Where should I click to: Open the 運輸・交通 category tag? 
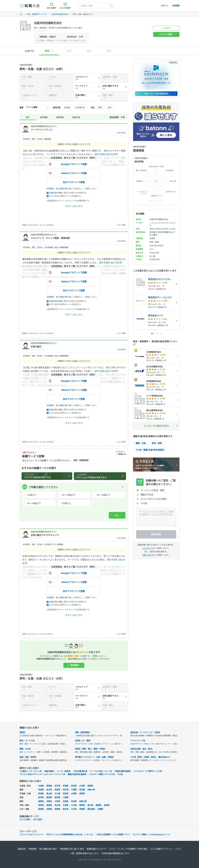click(140, 443)
